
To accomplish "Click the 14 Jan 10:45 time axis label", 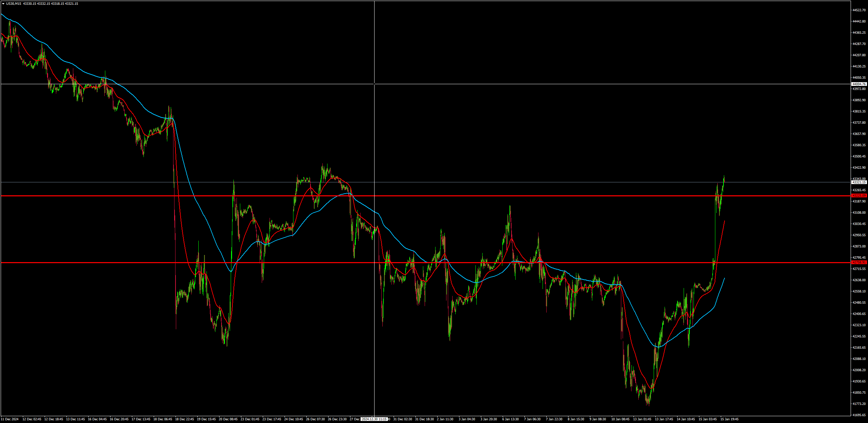I will click(686, 419).
